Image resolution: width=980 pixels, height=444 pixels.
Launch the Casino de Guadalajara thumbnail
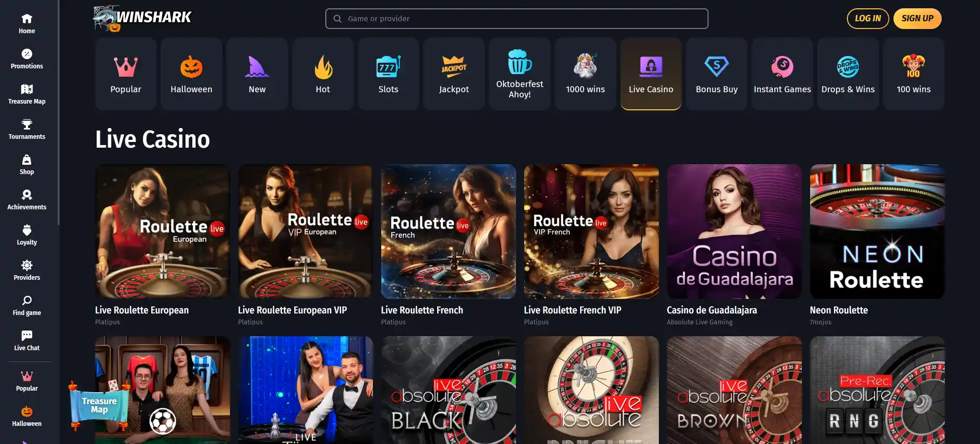pos(734,232)
